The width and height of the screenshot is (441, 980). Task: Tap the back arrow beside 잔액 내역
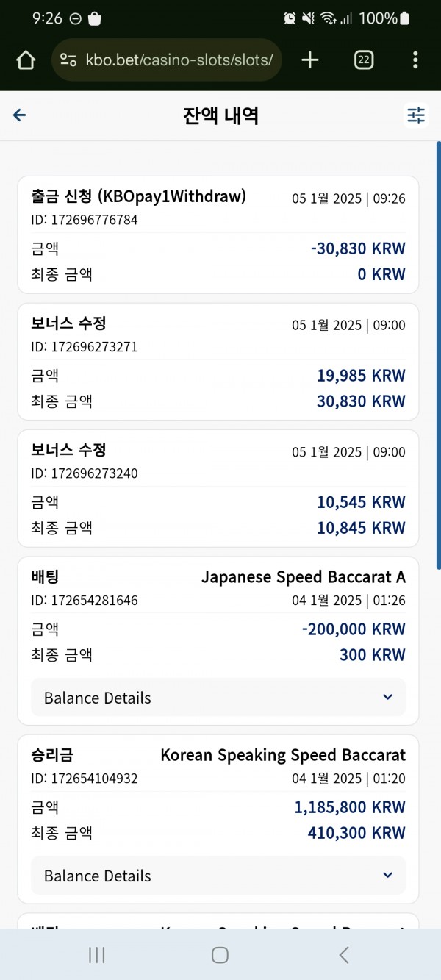coord(20,115)
